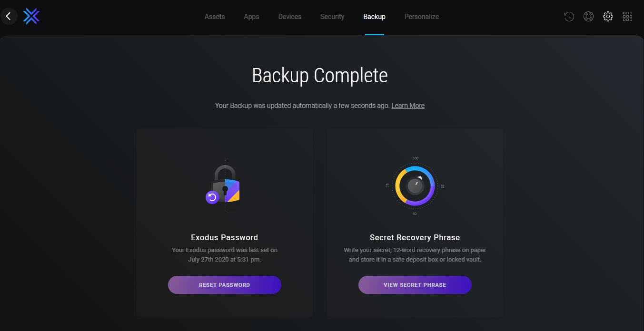The width and height of the screenshot is (644, 331).
Task: Open the history clock icon
Action: coord(569,17)
